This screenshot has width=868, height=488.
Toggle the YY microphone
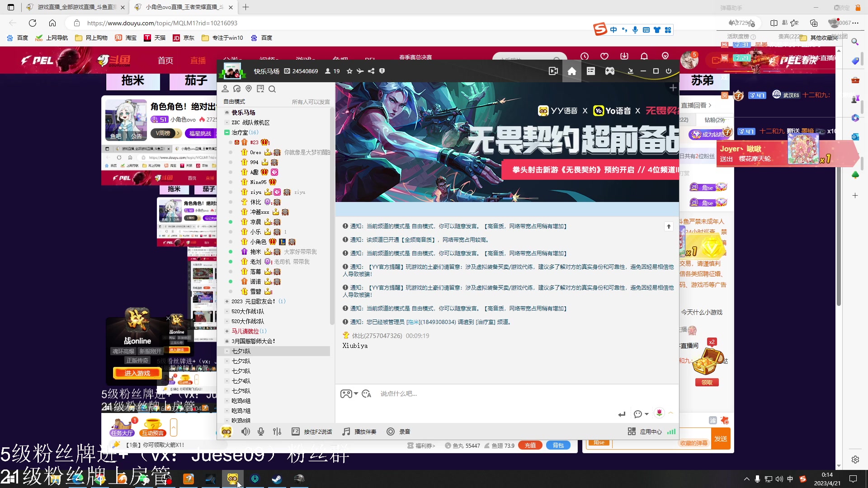point(261,432)
